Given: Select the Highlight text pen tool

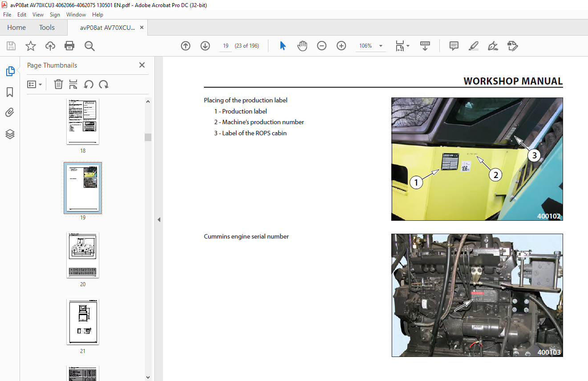Looking at the screenshot, I should [474, 46].
